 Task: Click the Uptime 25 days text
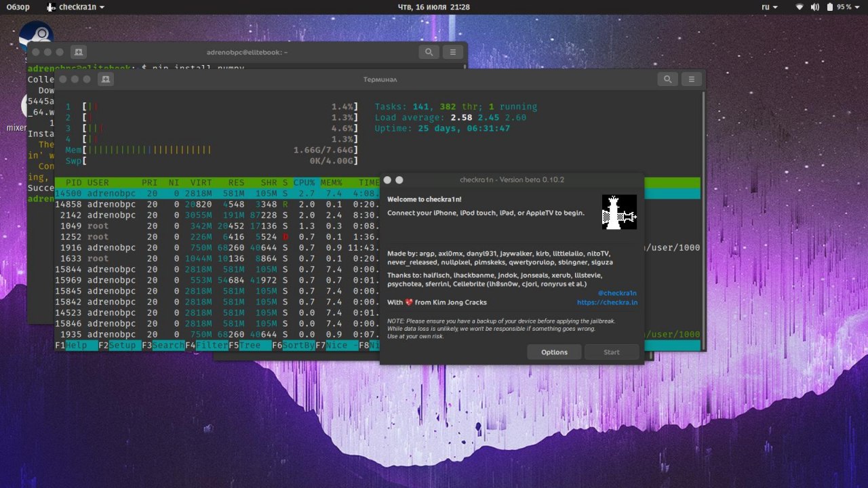click(442, 129)
